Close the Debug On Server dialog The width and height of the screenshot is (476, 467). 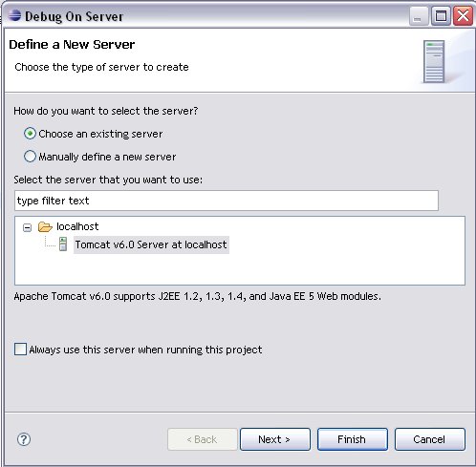463,16
